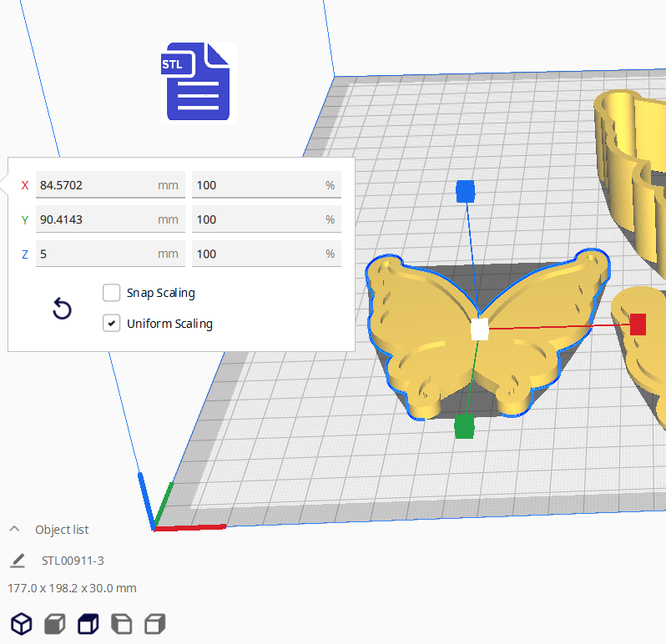Click the pencil rename icon beside STL00911-3
Viewport: 666px width, 644px height.
(18, 560)
